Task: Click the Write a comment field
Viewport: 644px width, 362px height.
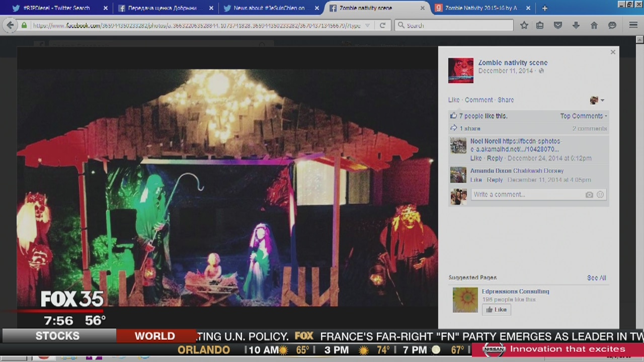Action: click(526, 195)
